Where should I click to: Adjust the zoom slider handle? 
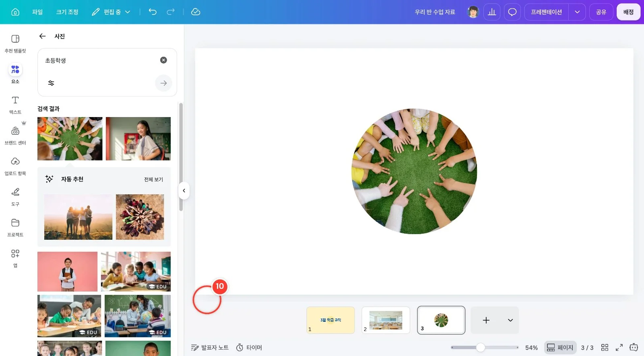pyautogui.click(x=481, y=348)
